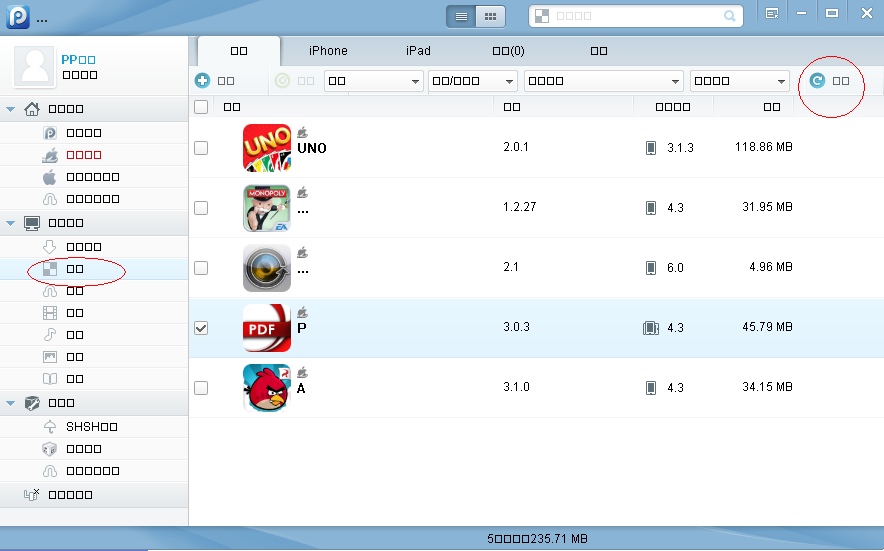Screen dimensions: 884x551
Task: Collapse the toolbox icon sidebar section
Action: pos(10,403)
